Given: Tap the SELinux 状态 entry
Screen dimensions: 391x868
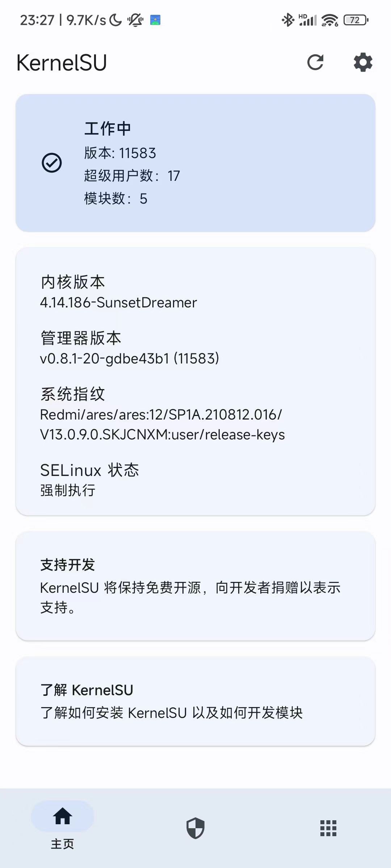Looking at the screenshot, I should point(89,480).
